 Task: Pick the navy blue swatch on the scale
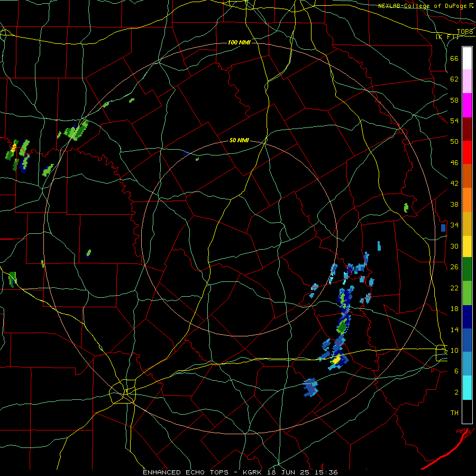(x=467, y=317)
